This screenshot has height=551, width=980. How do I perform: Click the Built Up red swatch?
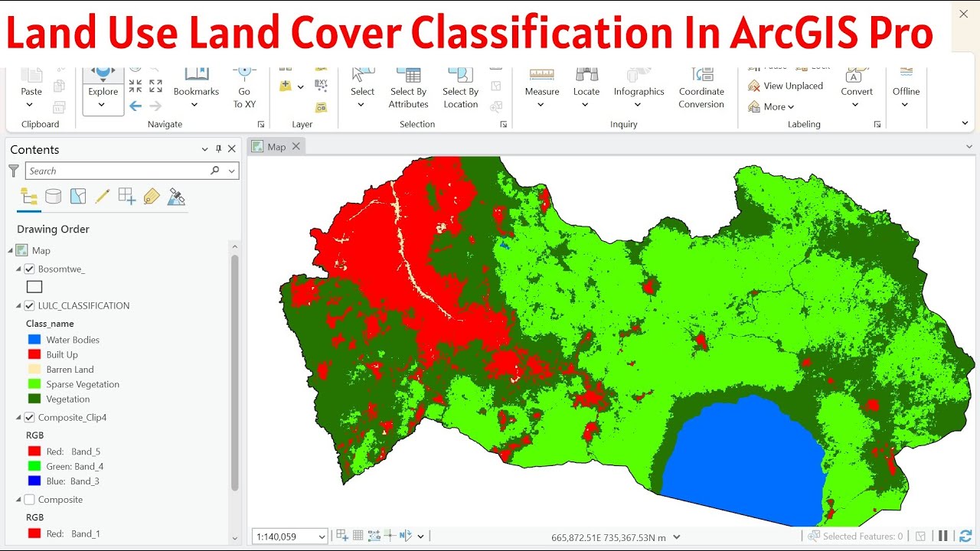coord(34,354)
